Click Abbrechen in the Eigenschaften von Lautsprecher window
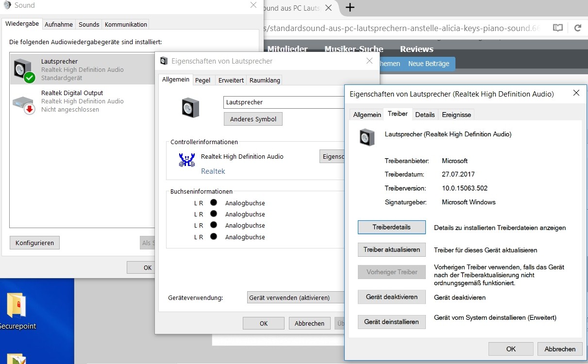Viewport: 588px width, 364px height. [309, 323]
